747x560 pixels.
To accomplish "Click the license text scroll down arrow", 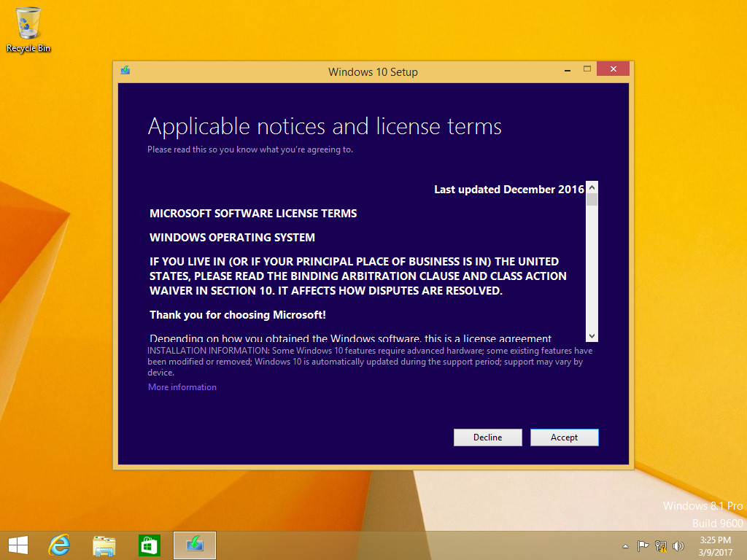I will tap(592, 335).
